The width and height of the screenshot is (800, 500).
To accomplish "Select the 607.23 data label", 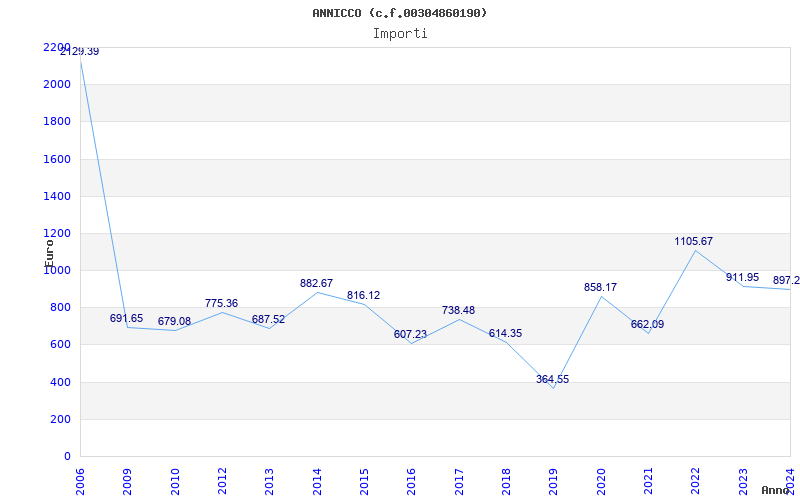I will (x=410, y=334).
